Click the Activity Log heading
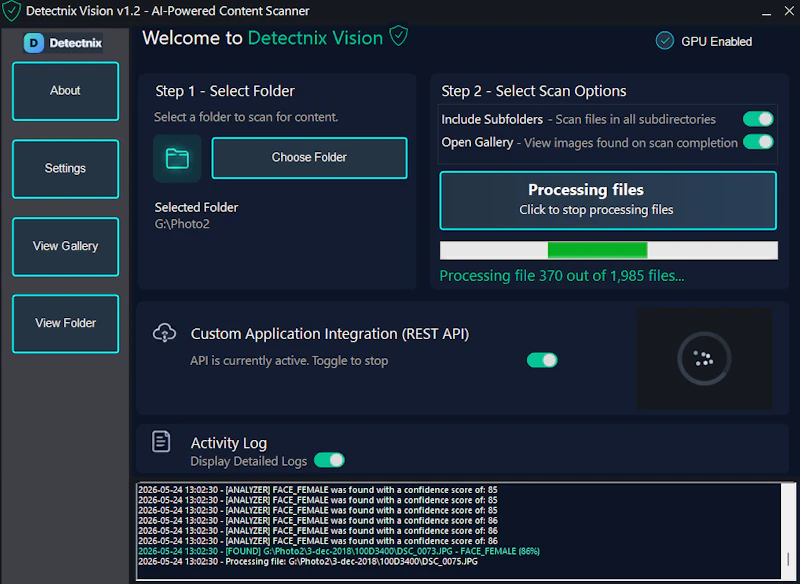 coord(229,443)
